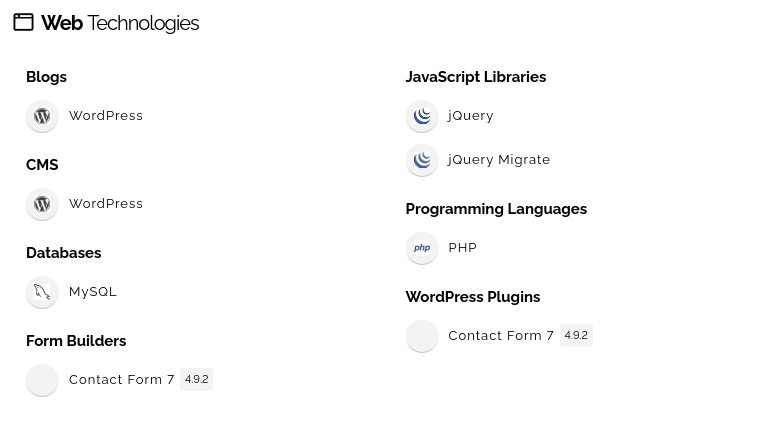Open Contact Form 7 link under WordPress Plugins

coord(501,336)
